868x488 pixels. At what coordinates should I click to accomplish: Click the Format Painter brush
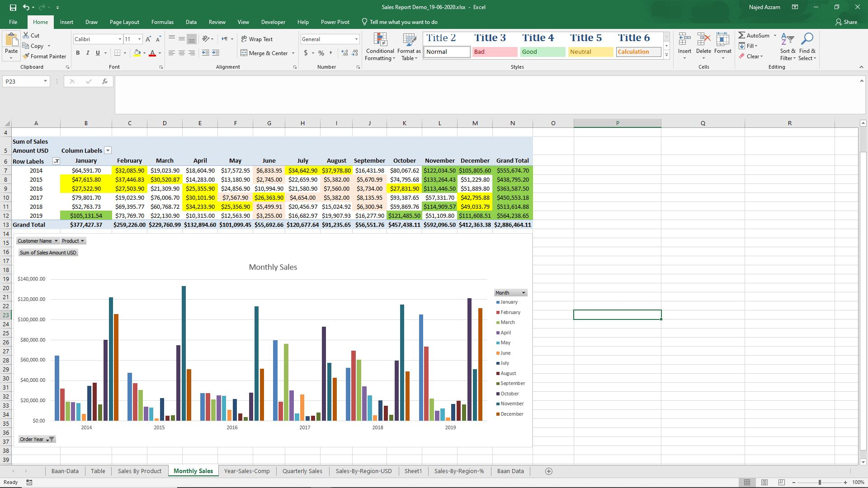coord(26,56)
